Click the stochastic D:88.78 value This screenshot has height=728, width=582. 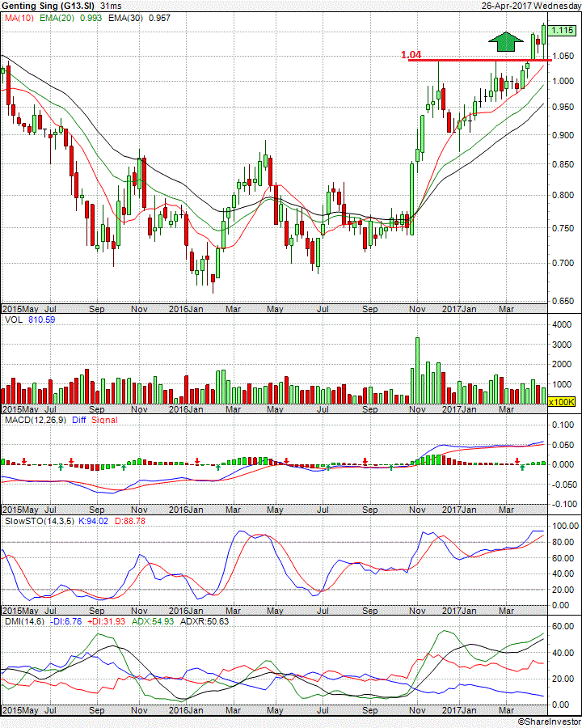129,521
